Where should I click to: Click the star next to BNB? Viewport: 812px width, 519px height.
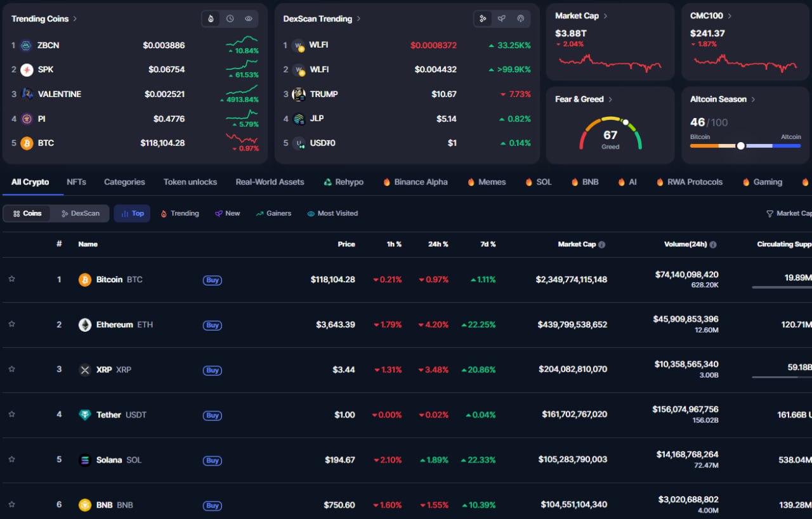(11, 504)
